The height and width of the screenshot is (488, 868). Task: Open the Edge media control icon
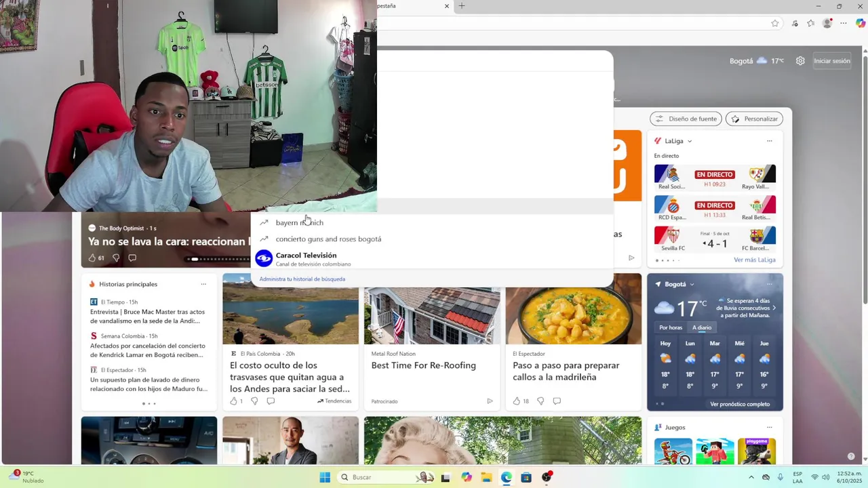[795, 23]
